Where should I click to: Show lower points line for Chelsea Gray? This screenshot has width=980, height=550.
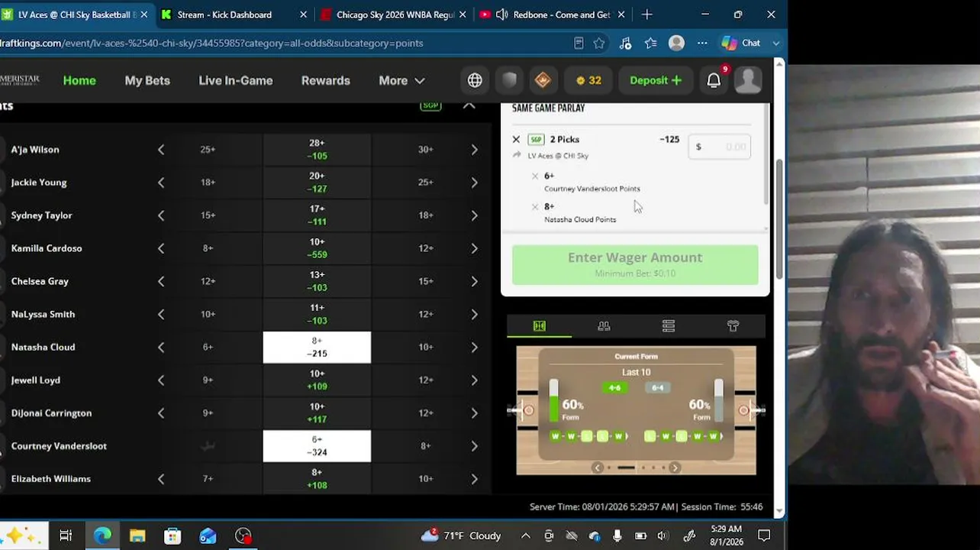[x=161, y=281]
